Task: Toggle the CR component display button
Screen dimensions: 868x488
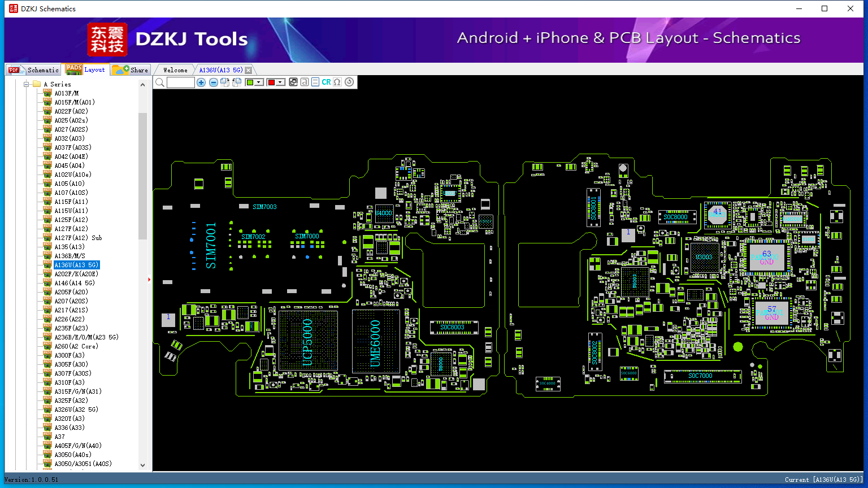Action: 326,82
